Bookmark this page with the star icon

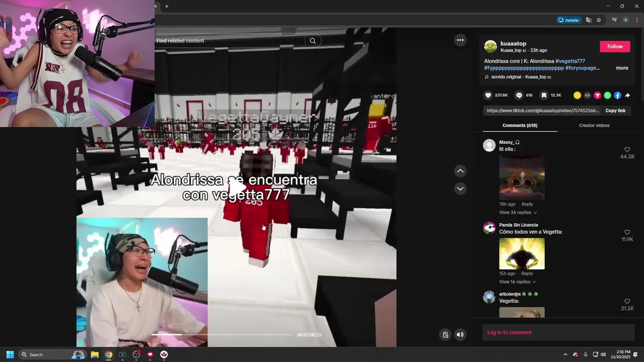[x=599, y=20]
